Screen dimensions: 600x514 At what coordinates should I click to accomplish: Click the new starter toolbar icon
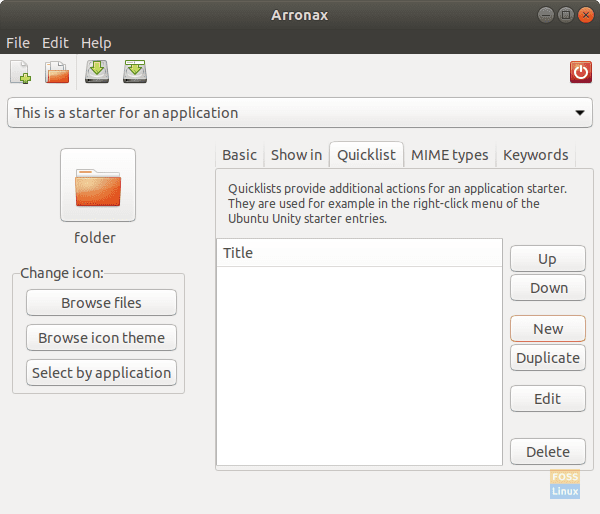[x=21, y=72]
